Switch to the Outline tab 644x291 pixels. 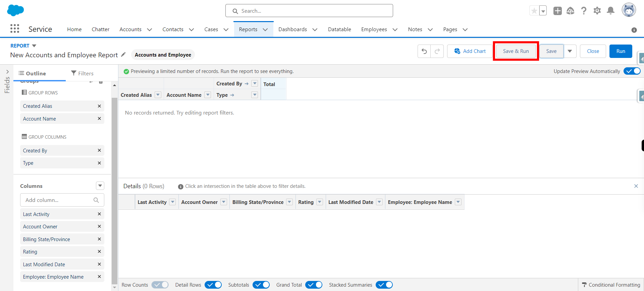(x=32, y=73)
